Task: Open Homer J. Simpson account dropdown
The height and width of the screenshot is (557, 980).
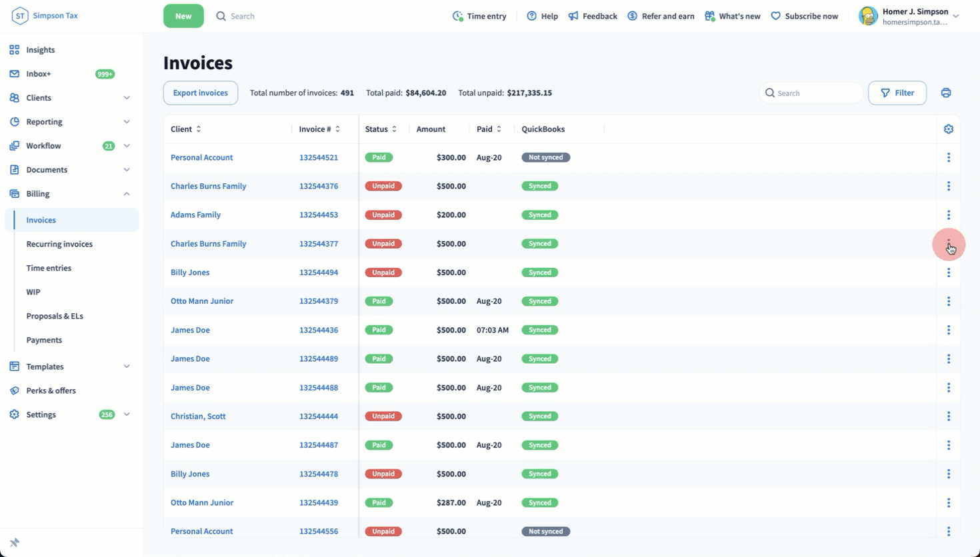Action: [955, 16]
